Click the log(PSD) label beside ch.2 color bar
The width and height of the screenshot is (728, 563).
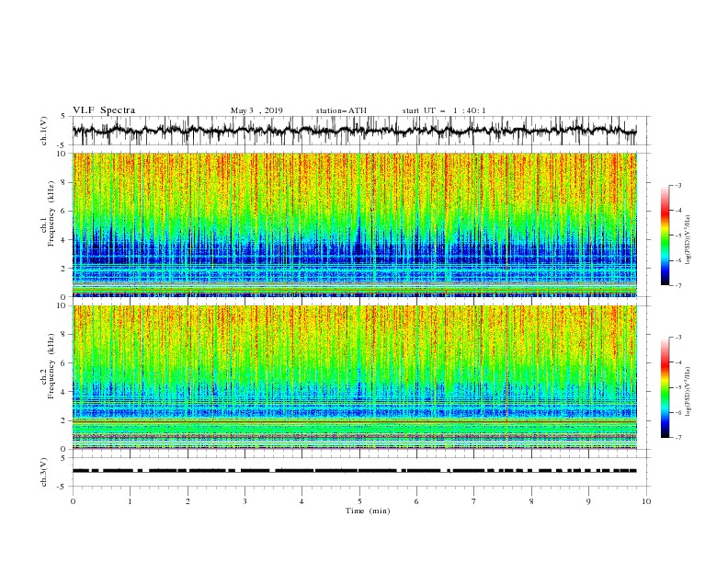689,392
